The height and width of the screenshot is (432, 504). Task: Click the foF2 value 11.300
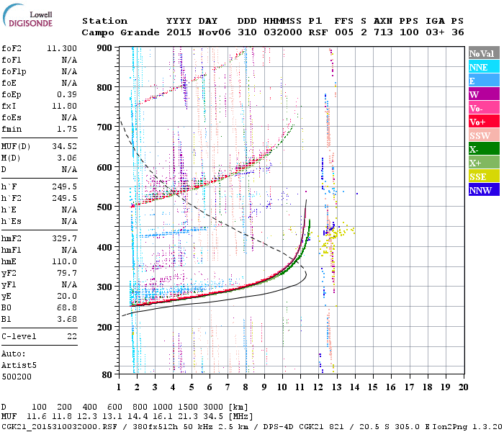[62, 48]
